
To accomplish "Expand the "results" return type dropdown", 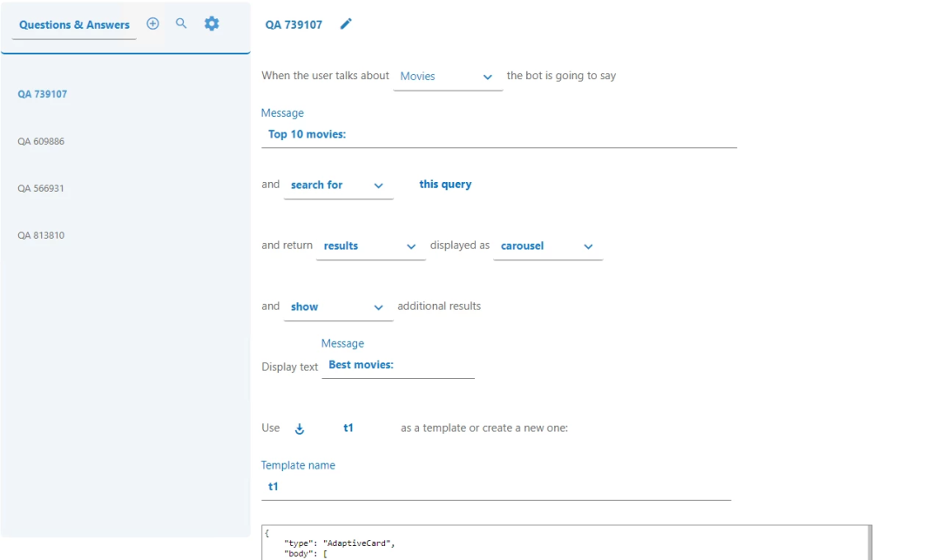I will point(370,246).
